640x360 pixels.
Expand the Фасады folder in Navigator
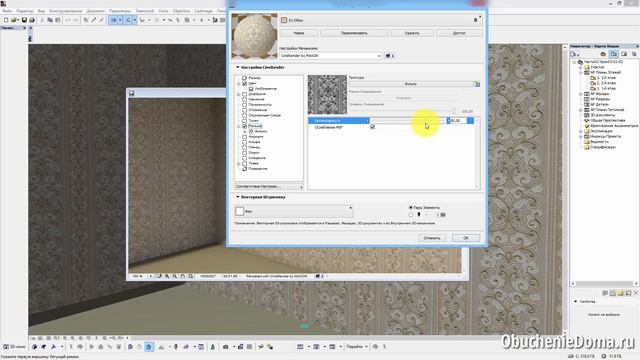580,94
